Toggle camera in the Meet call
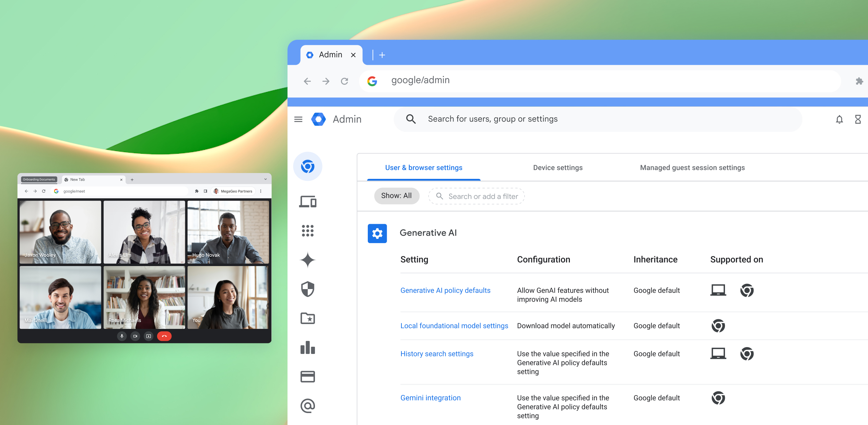Image resolution: width=868 pixels, height=425 pixels. [135, 336]
